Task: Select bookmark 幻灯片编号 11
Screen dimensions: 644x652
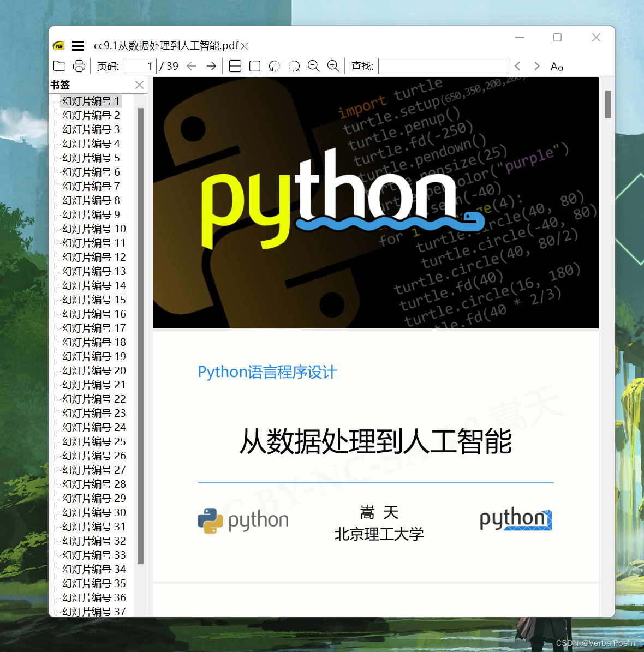Action: coord(94,243)
